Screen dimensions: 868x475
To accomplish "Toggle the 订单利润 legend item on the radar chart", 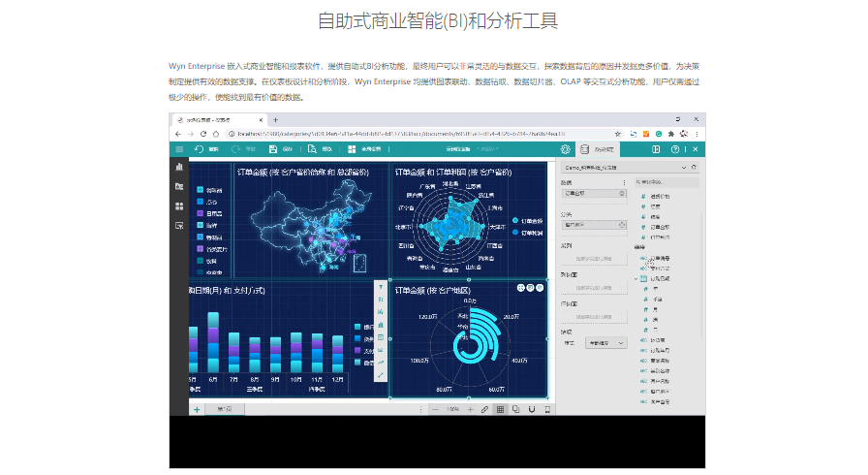I will point(528,233).
